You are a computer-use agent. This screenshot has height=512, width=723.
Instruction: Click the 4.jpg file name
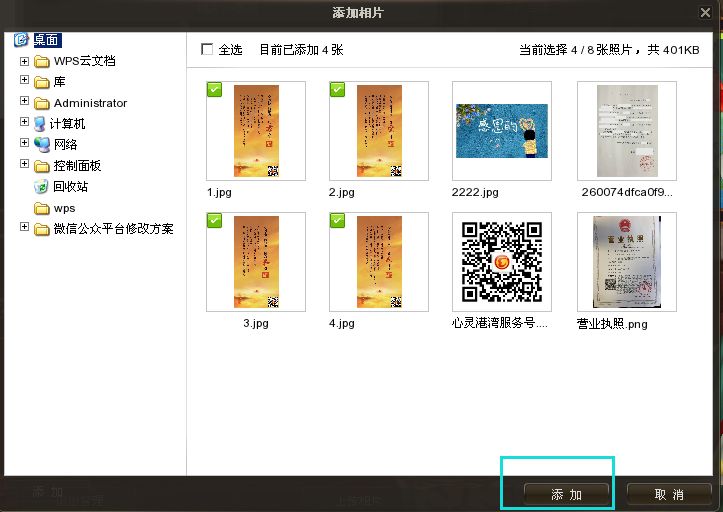click(342, 323)
